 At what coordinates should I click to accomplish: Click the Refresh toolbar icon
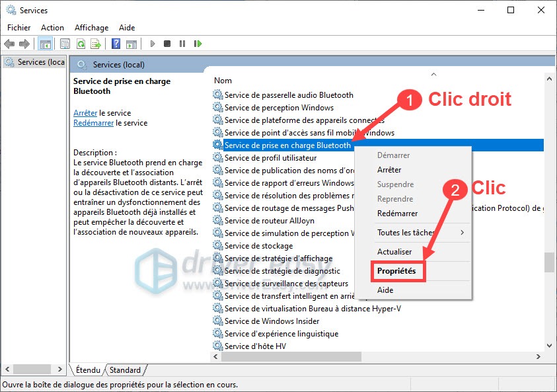[x=81, y=44]
